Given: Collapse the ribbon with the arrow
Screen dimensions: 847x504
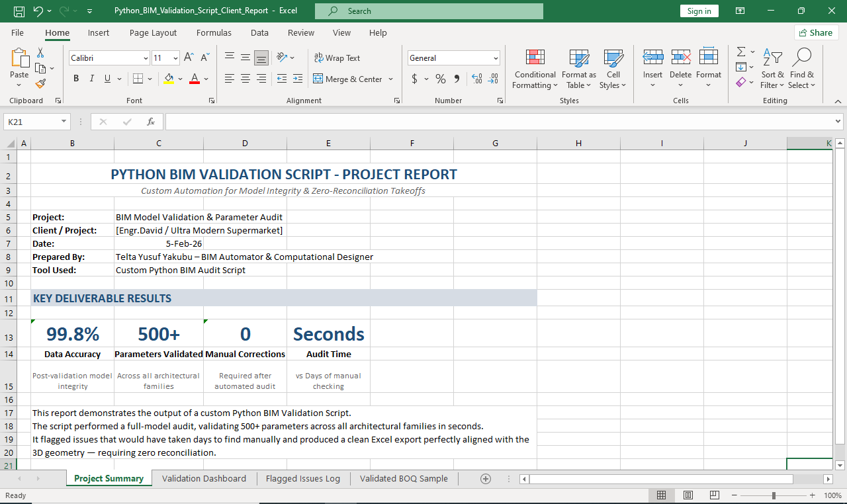Looking at the screenshot, I should [838, 101].
